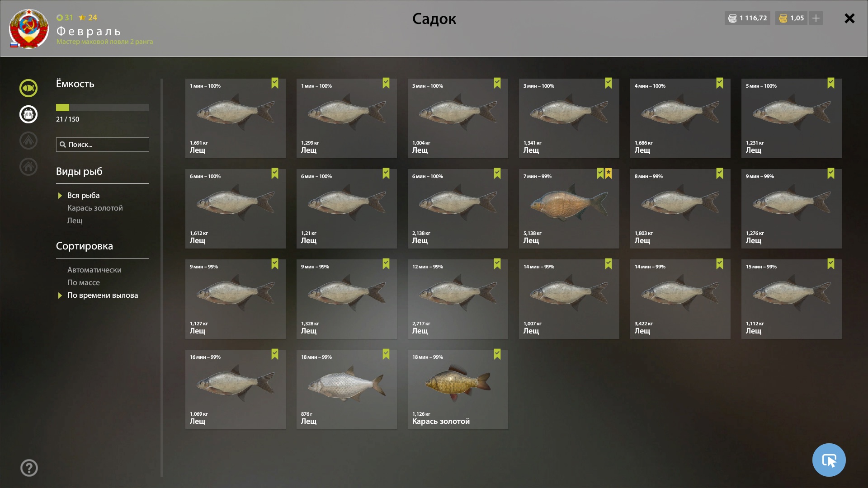
Task: Click the blue cursor selection button
Action: coord(829,460)
